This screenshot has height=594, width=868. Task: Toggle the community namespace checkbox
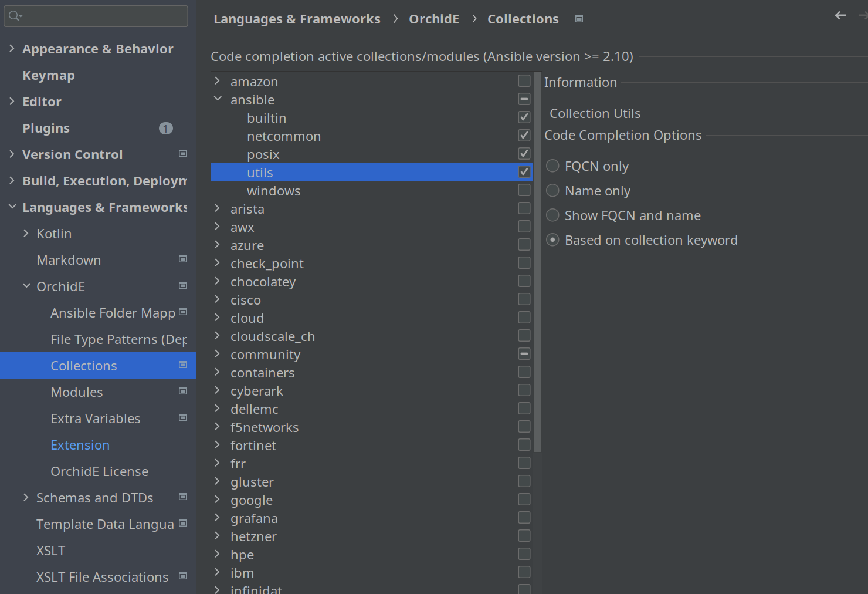click(x=524, y=353)
